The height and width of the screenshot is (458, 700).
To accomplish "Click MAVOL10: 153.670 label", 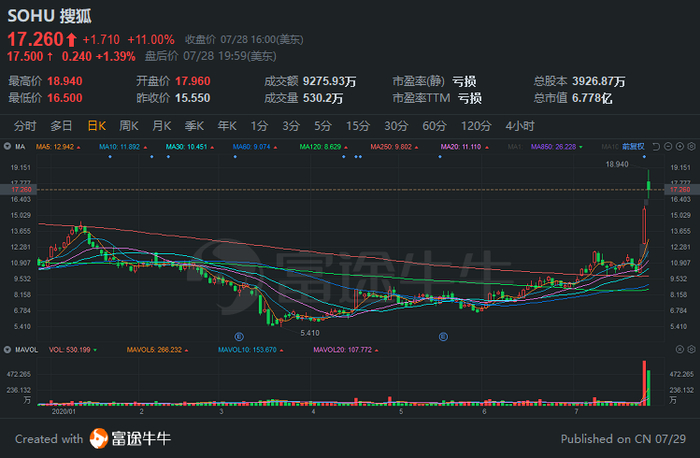I will 247,350.
